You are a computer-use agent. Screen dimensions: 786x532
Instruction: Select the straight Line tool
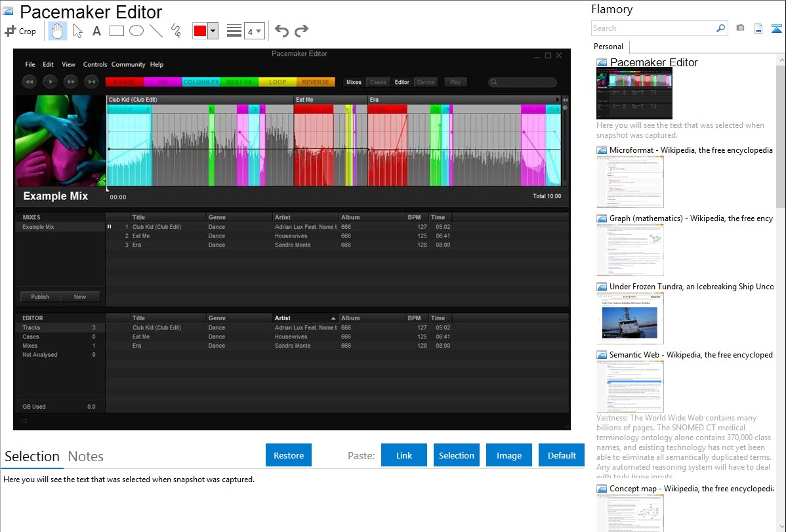click(x=156, y=31)
